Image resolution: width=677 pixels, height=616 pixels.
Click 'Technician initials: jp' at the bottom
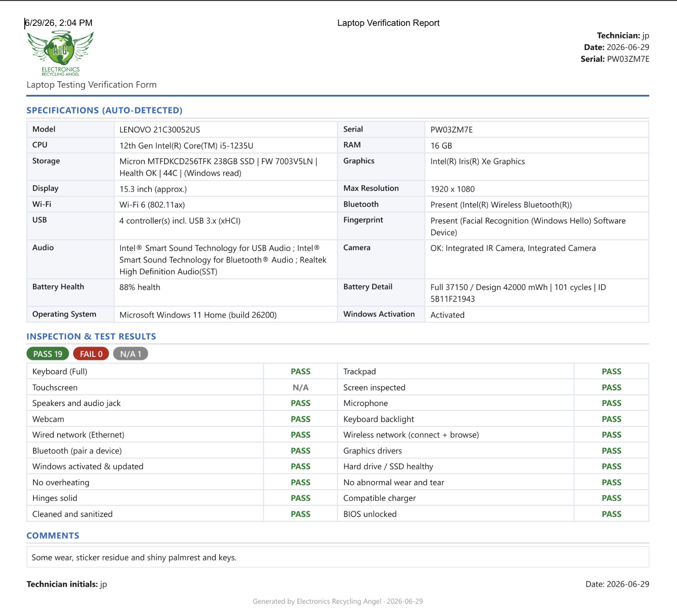(x=67, y=584)
